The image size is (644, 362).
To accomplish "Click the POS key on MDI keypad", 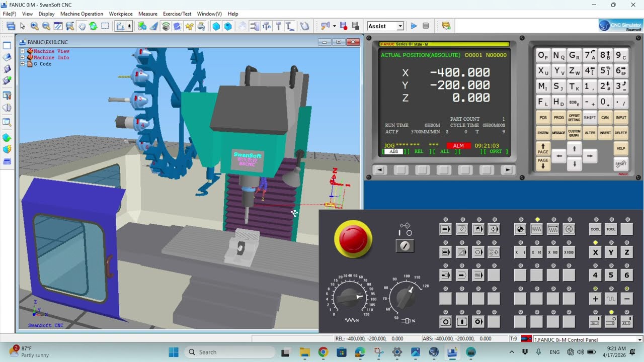I will (x=543, y=118).
